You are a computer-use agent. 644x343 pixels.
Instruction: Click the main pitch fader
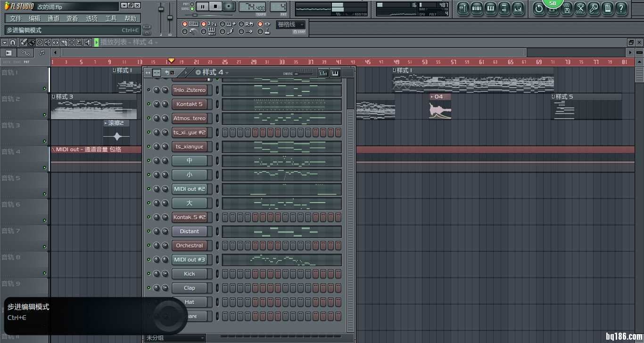(170, 18)
